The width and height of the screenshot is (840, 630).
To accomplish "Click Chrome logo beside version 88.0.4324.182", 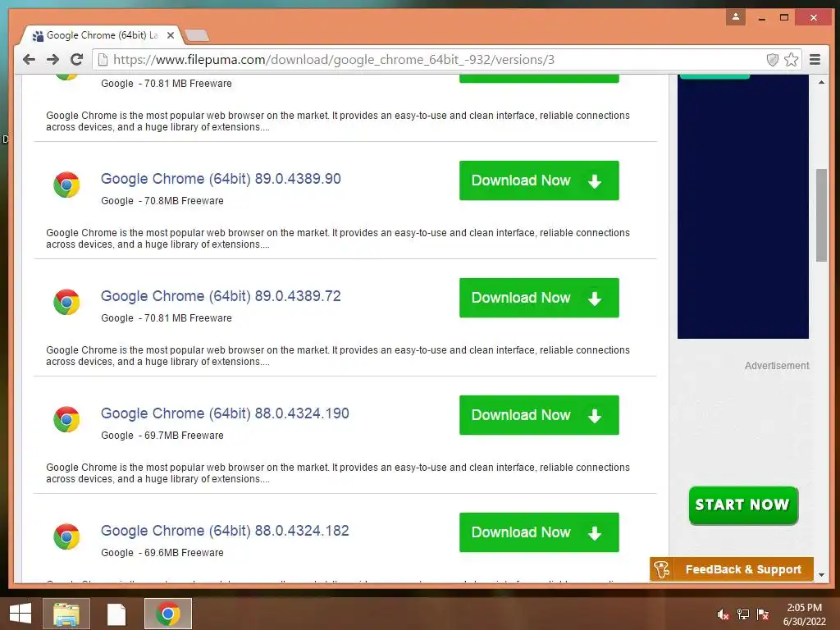I will (66, 536).
